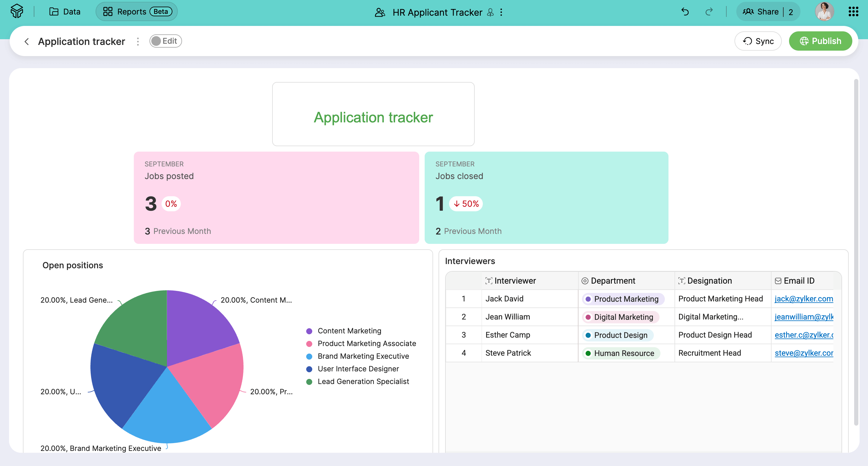Click the green Publish button
The height and width of the screenshot is (466, 868).
820,41
